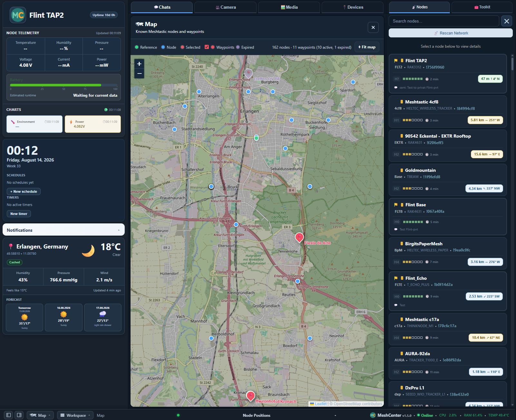Click the 5.81 km distance badge
Viewport: 516px width, 420px height.
tap(485, 120)
